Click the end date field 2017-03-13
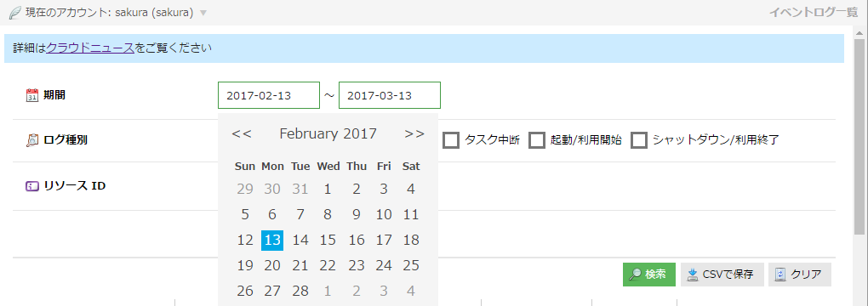 [390, 95]
